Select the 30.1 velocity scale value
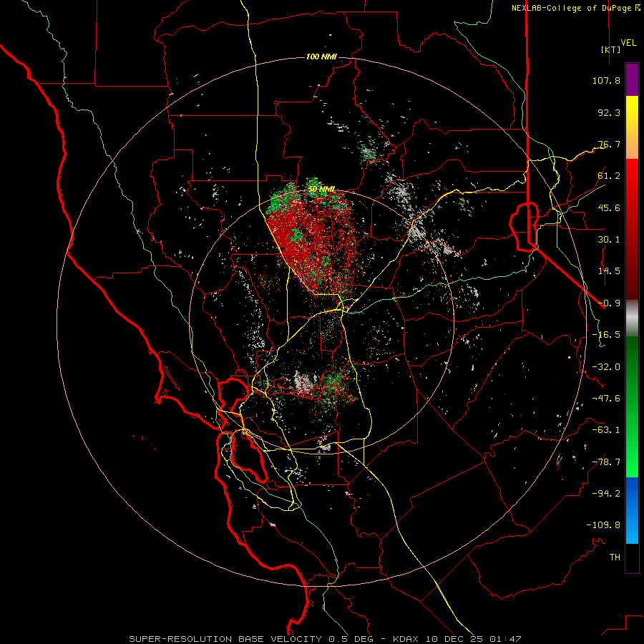Image resolution: width=644 pixels, height=644 pixels. 609,240
